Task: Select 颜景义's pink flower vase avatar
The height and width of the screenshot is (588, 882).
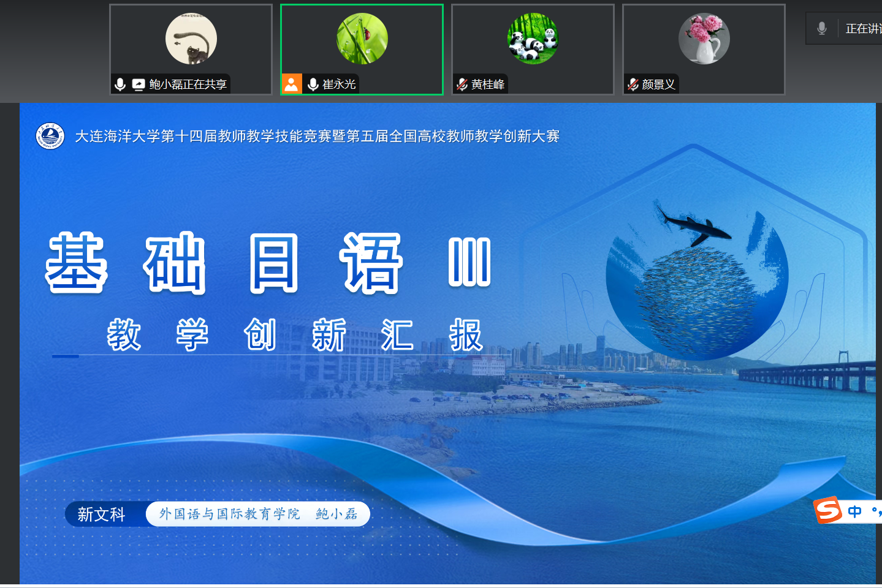Action: click(704, 39)
